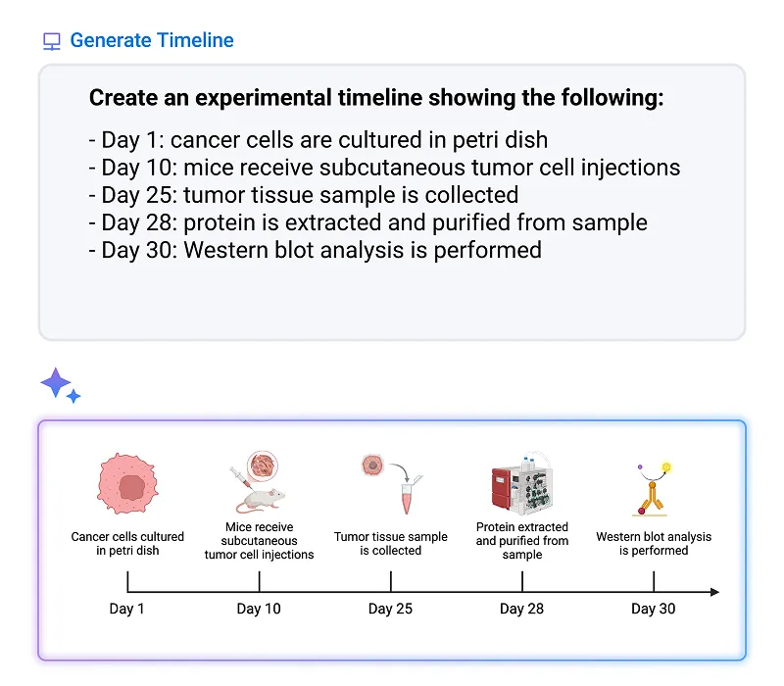Click the Western blot antibody icon
The width and height of the screenshot is (784, 686).
[x=651, y=488]
